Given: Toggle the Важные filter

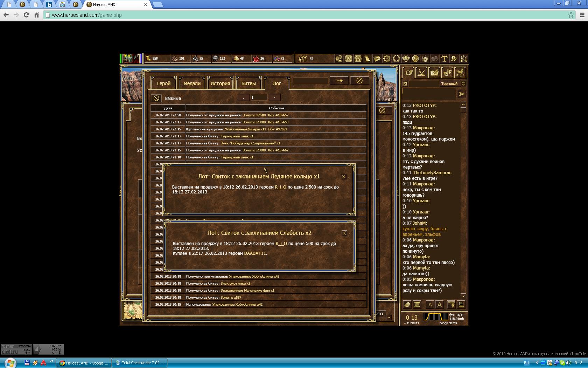Looking at the screenshot, I should [156, 98].
